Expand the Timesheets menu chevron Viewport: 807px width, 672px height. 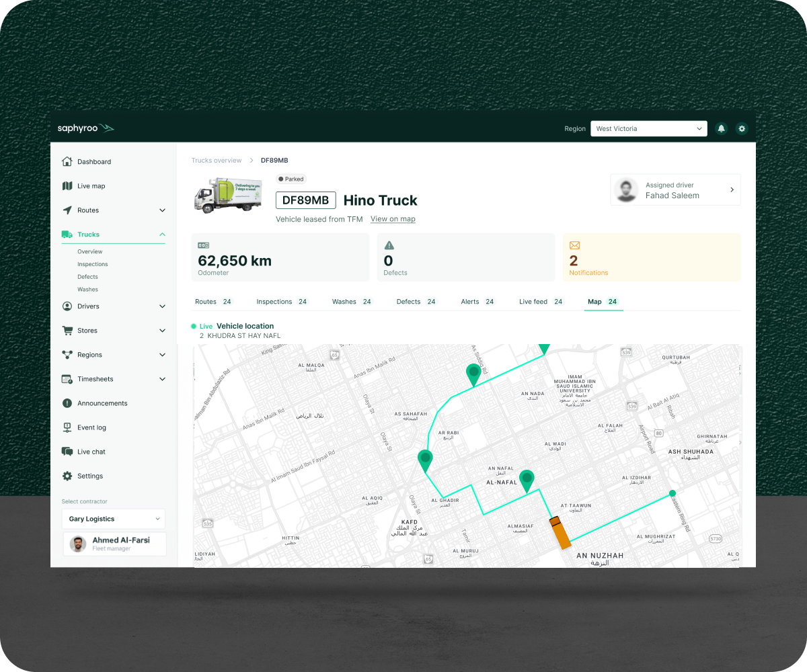pyautogui.click(x=162, y=379)
